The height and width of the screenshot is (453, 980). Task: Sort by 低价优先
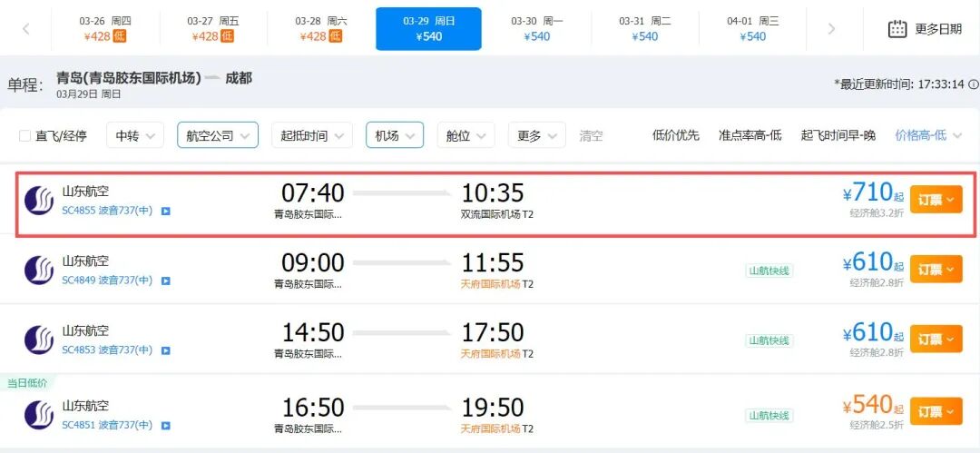(x=675, y=135)
